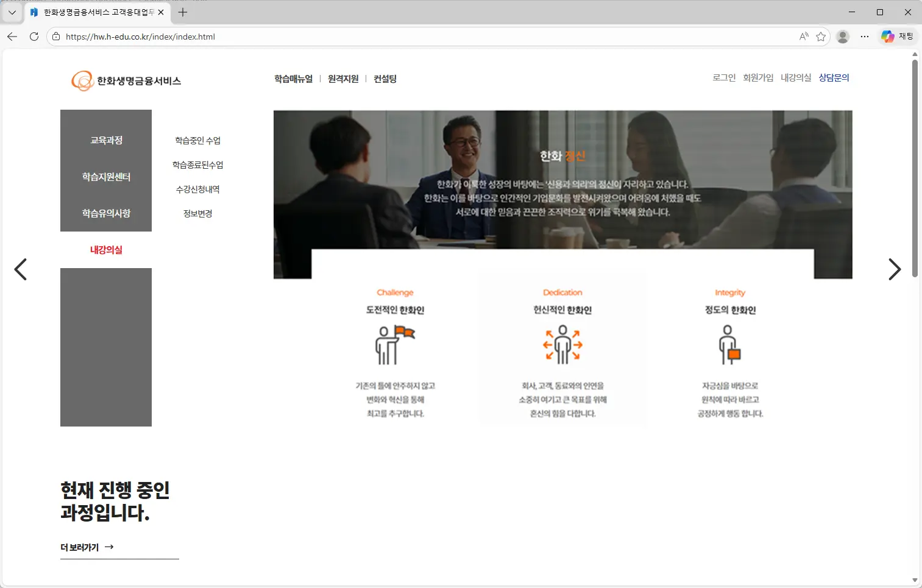The image size is (922, 588).
Task: Click 정도의 한화인 heading
Action: [730, 310]
